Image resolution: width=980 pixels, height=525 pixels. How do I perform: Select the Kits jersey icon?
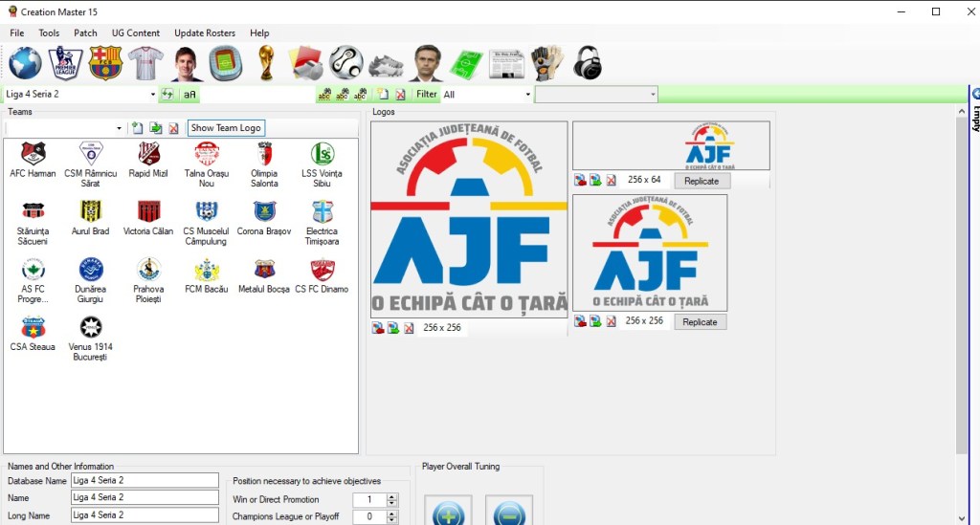[x=145, y=63]
